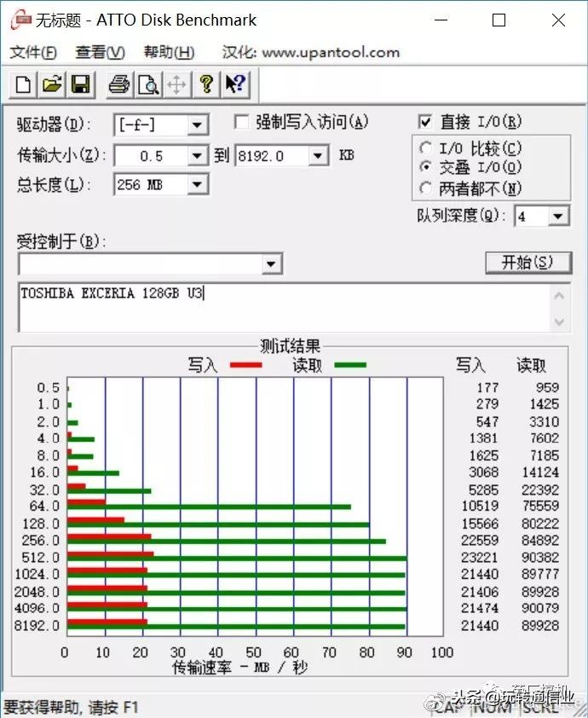The width and height of the screenshot is (588, 718).
Task: Print the benchmark results icon
Action: coord(119,84)
